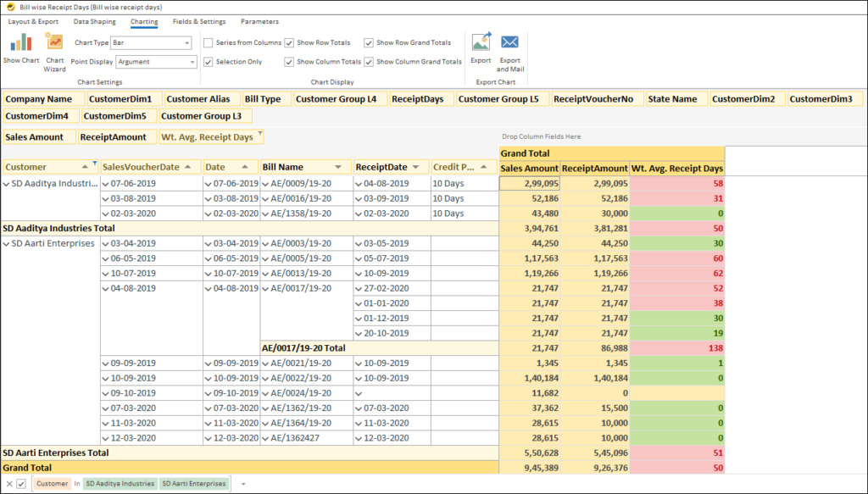Click the SD Aarti Enterprises filter chip
This screenshot has width=868, height=494.
tap(193, 483)
